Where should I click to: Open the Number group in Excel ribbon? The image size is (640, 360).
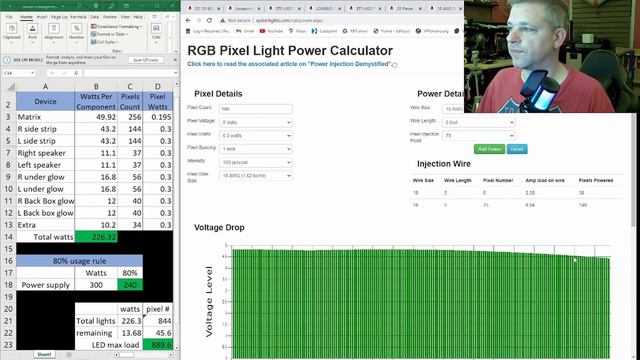tap(76, 33)
